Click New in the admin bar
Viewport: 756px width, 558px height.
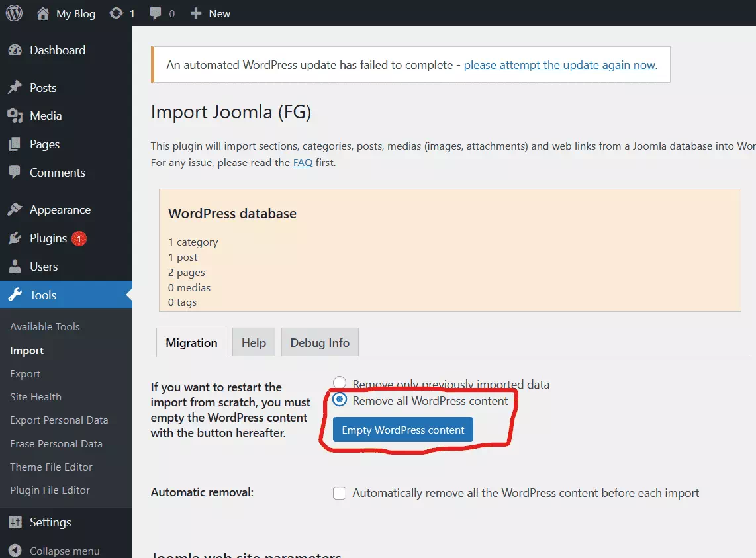(x=219, y=13)
